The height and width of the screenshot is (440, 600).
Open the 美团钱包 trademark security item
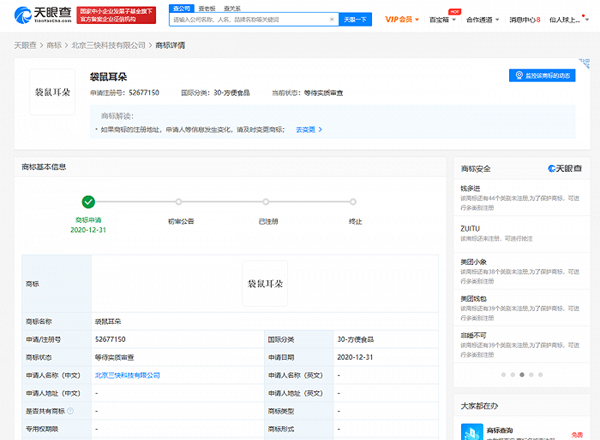521,308
